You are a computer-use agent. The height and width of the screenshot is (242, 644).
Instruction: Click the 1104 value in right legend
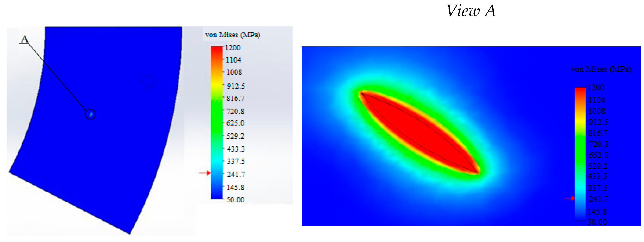click(596, 100)
